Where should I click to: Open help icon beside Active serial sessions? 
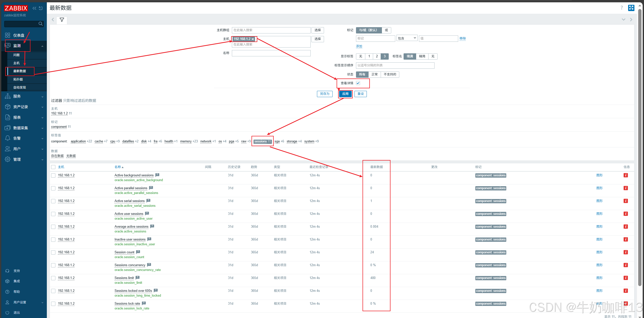tap(148, 201)
